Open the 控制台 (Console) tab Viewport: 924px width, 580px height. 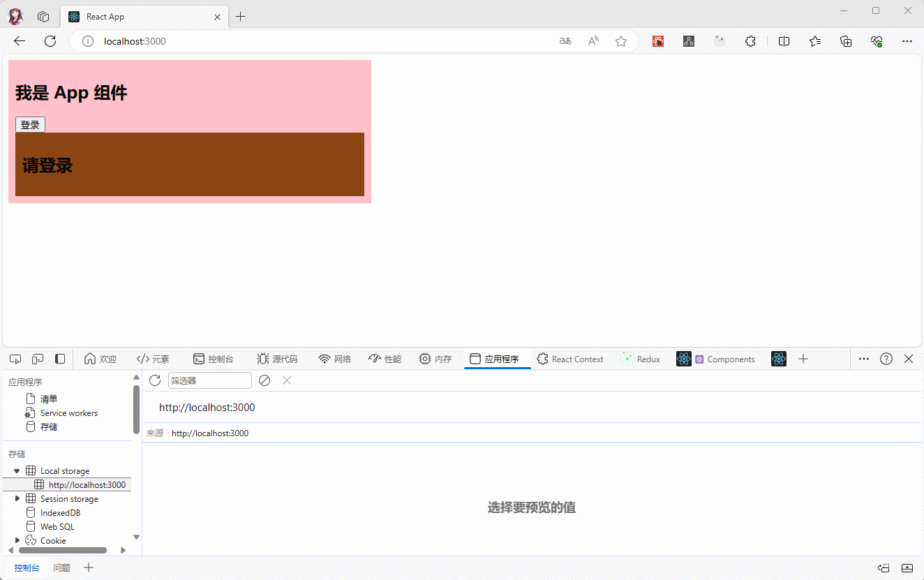click(214, 359)
